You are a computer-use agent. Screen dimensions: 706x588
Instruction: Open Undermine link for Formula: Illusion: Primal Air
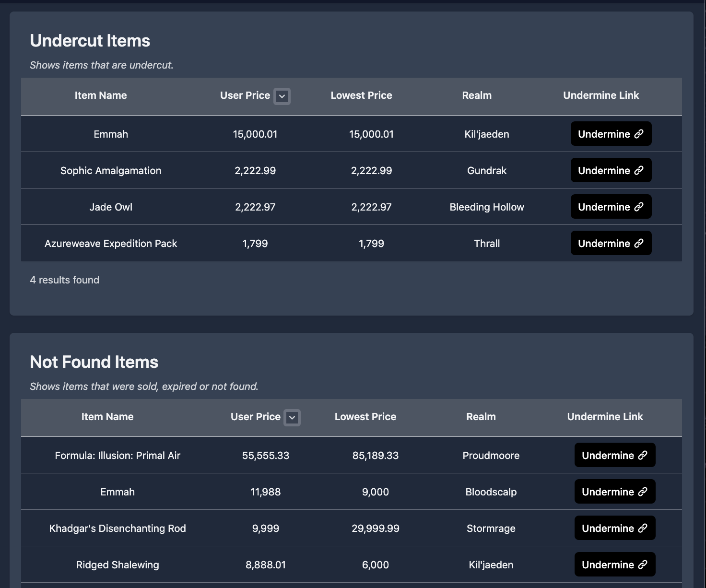point(615,455)
